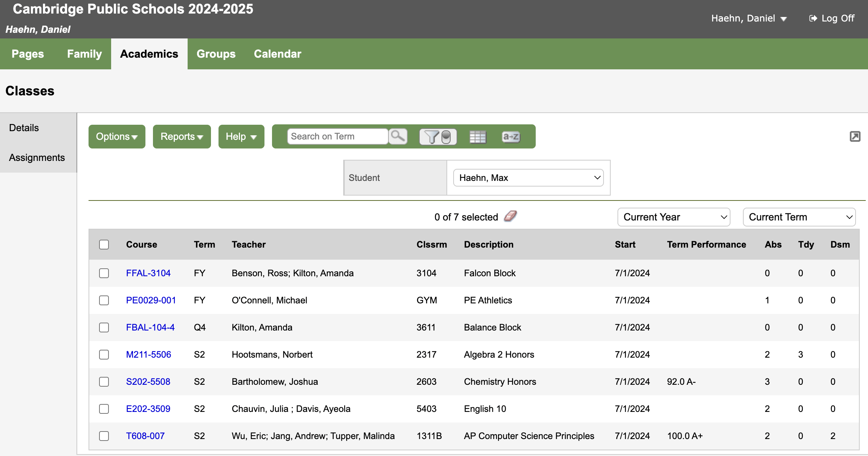
Task: Expand the Current Term dropdown
Action: pyautogui.click(x=799, y=217)
